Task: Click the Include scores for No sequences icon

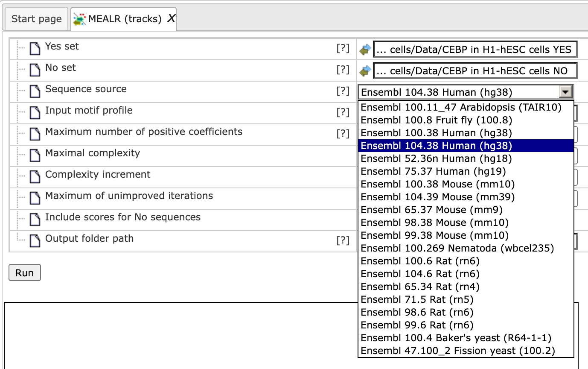Action: point(35,220)
